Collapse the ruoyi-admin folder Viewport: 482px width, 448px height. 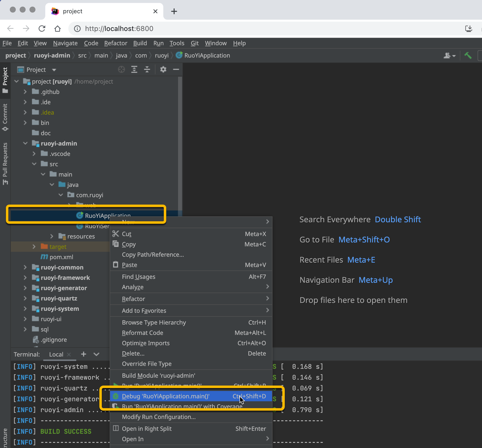pyautogui.click(x=25, y=143)
